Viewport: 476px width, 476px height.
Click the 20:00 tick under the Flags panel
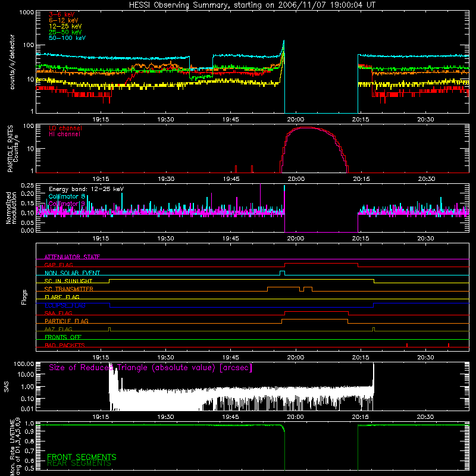point(295,358)
